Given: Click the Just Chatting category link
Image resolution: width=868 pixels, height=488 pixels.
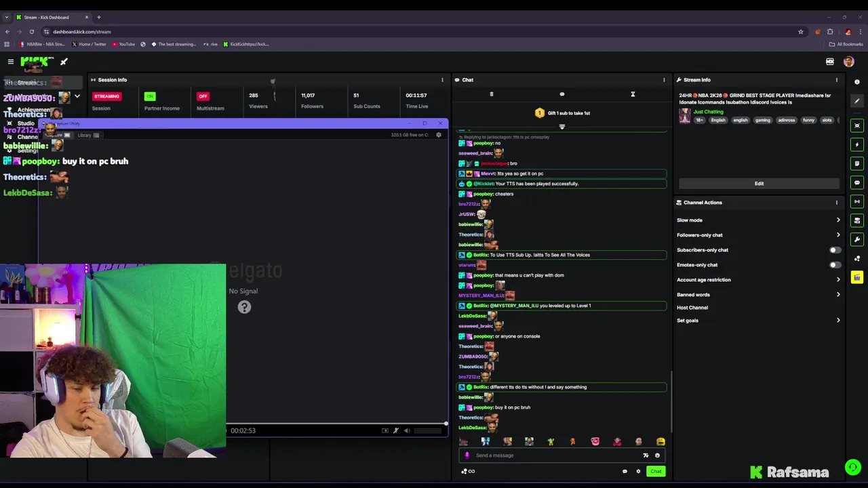Looking at the screenshot, I should [708, 112].
